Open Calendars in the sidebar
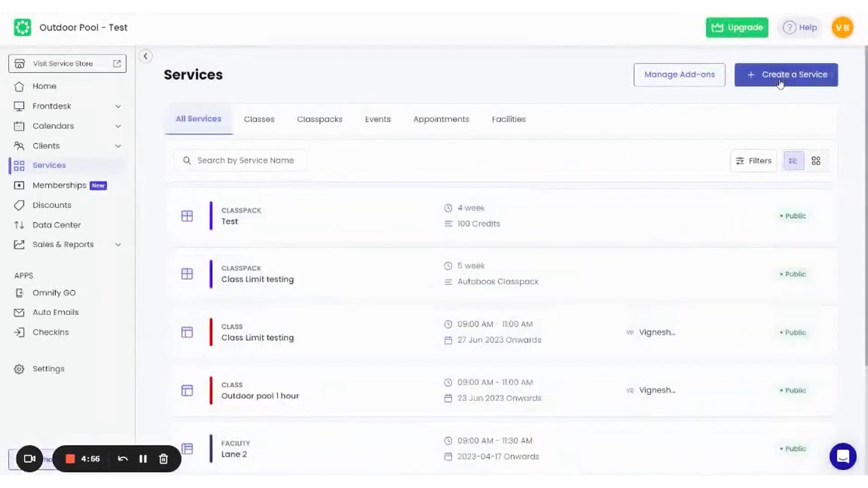The height and width of the screenshot is (488, 868). [x=53, y=126]
